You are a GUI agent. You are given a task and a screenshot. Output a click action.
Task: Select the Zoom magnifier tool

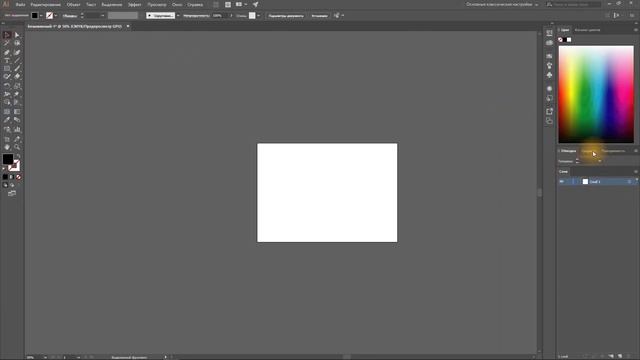[x=17, y=147]
